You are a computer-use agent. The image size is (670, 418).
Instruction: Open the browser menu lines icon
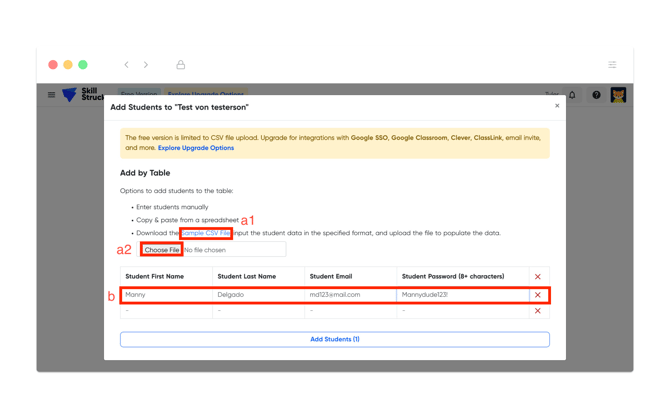[x=612, y=65]
